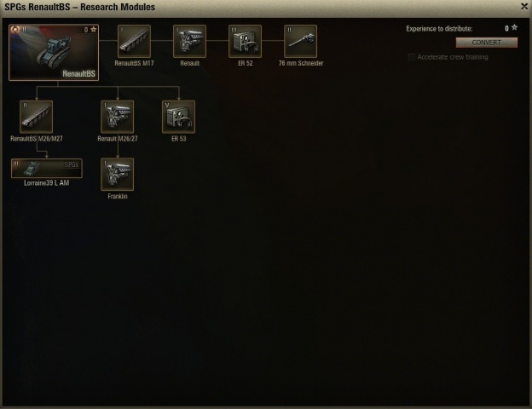Viewport: 532px width, 409px height.
Task: Enable Accelerate crew training checkbox
Action: 411,57
